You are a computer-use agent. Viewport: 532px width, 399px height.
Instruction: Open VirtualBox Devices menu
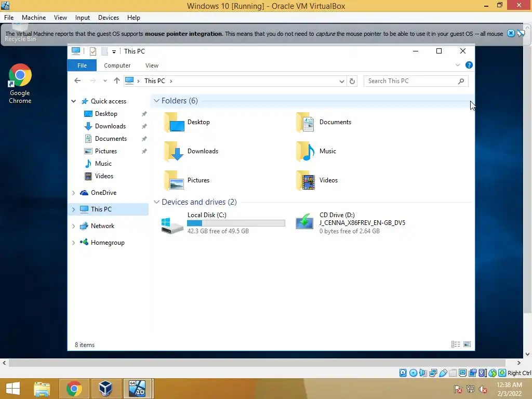(x=108, y=18)
